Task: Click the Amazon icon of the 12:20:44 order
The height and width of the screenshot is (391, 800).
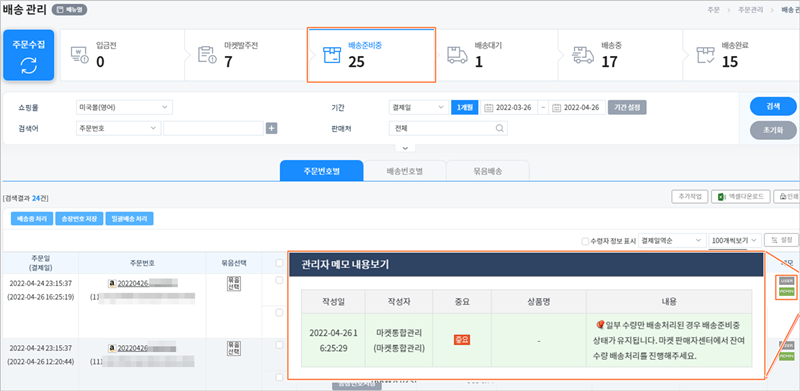Action: [111, 348]
